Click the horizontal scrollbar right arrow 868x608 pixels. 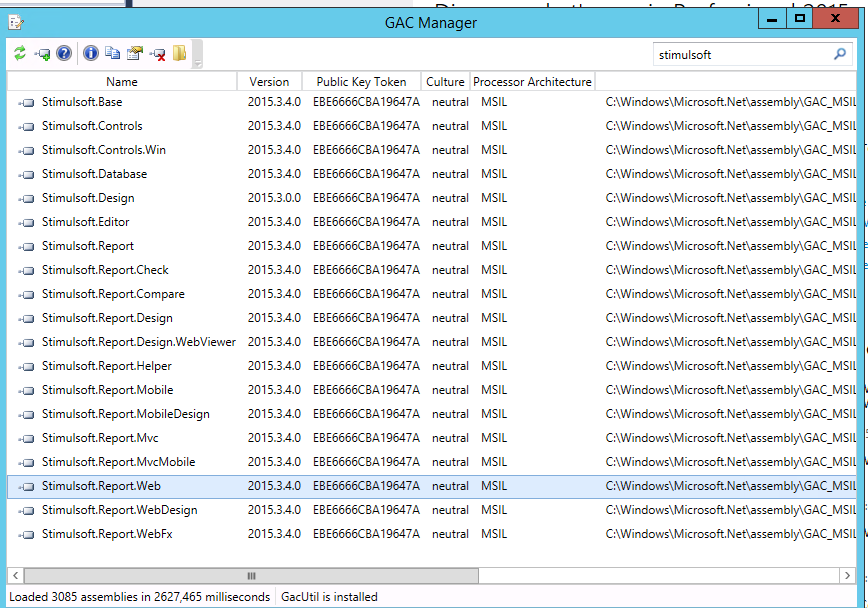pyautogui.click(x=848, y=575)
